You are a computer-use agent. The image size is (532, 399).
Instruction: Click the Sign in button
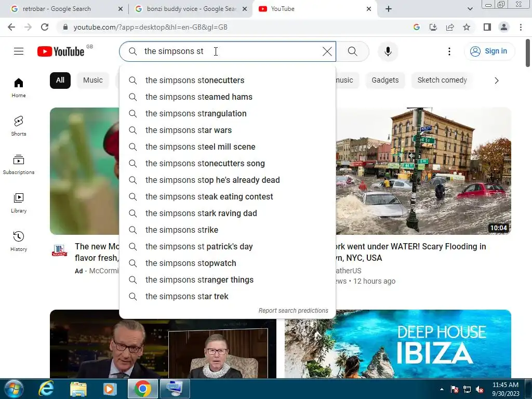coord(489,51)
